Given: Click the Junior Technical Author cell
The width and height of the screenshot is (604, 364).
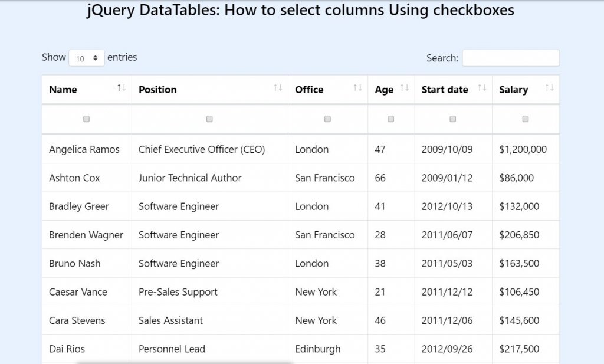Looking at the screenshot, I should 190,178.
